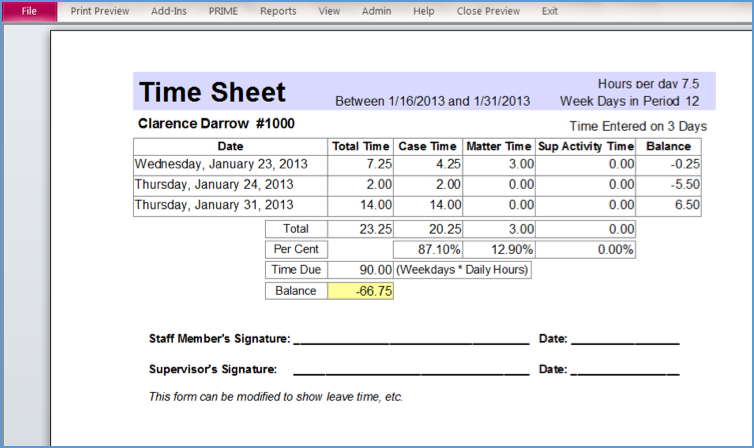The image size is (754, 448).
Task: Switch to the Print Preview tab
Action: tap(100, 11)
